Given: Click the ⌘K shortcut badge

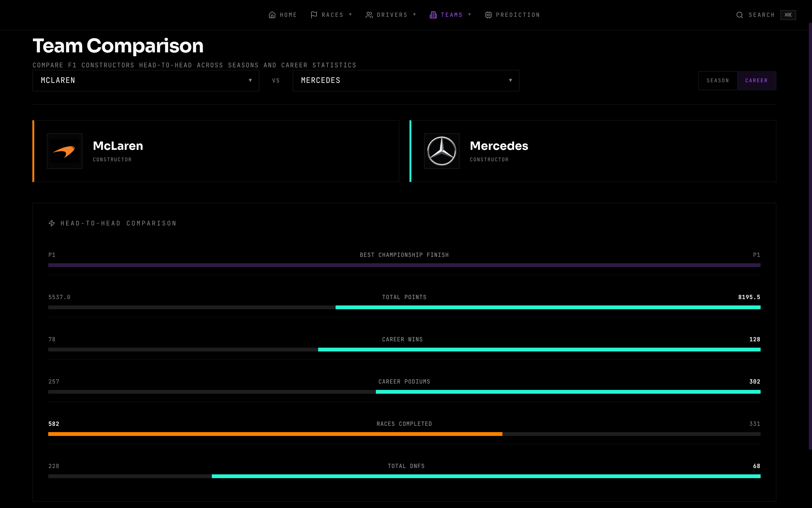Looking at the screenshot, I should (788, 15).
